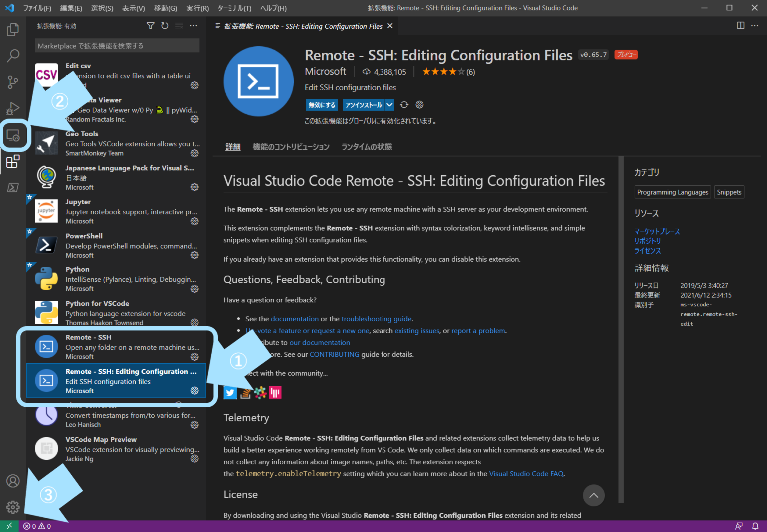Open the gear settings for the Python extension
The height and width of the screenshot is (532, 767).
click(194, 288)
